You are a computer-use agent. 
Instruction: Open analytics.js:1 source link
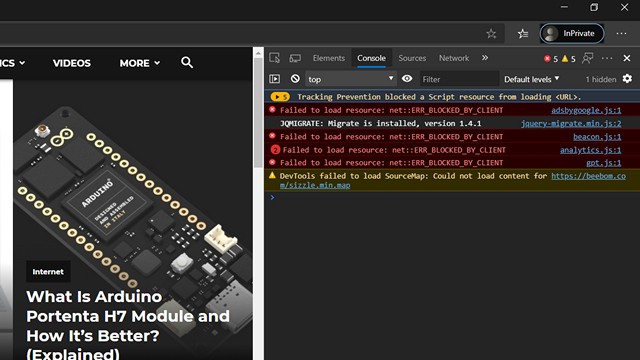pos(591,150)
